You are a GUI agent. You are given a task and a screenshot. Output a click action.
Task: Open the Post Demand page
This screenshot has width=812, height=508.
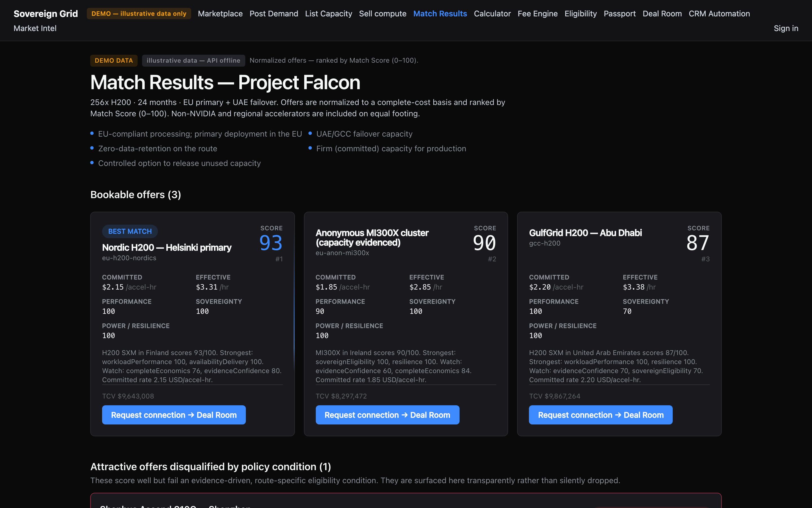[274, 14]
